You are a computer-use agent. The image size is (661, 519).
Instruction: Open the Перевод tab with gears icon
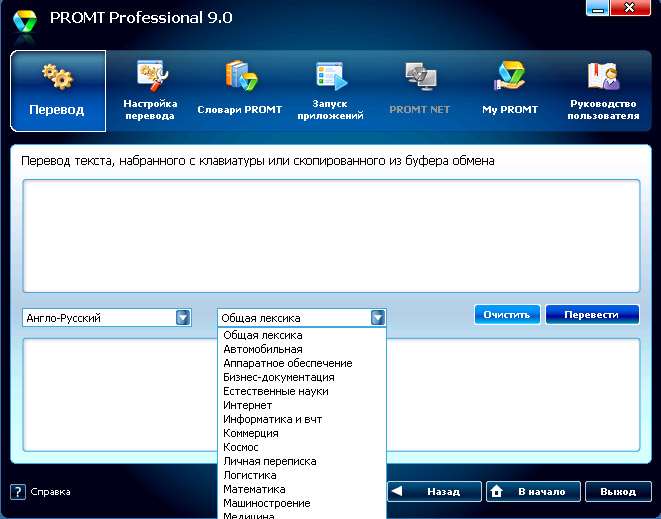pos(58,91)
